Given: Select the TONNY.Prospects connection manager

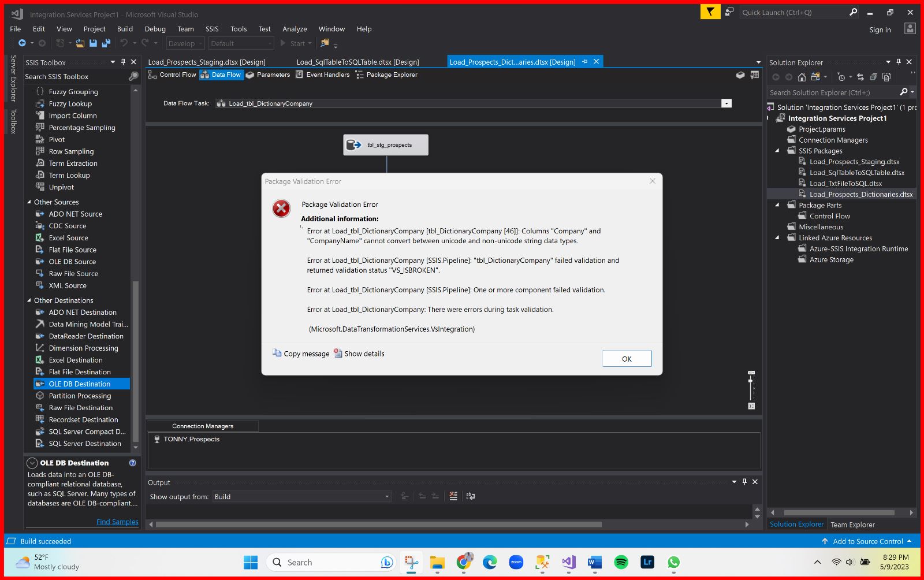Looking at the screenshot, I should 186,440.
